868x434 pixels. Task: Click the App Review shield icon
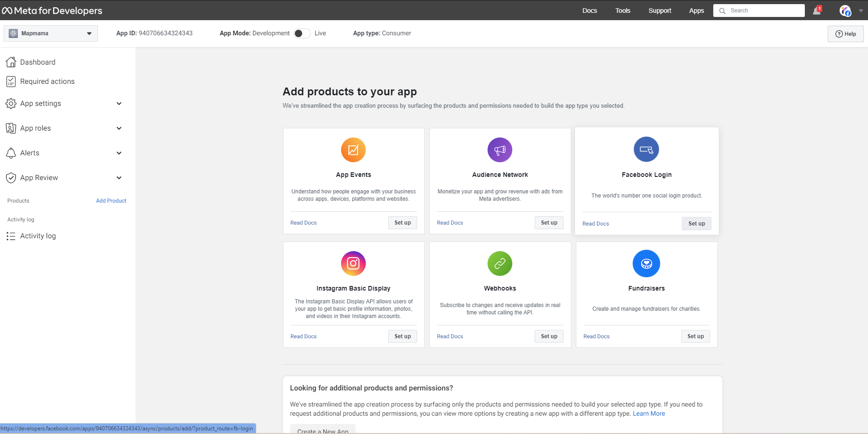click(x=11, y=178)
